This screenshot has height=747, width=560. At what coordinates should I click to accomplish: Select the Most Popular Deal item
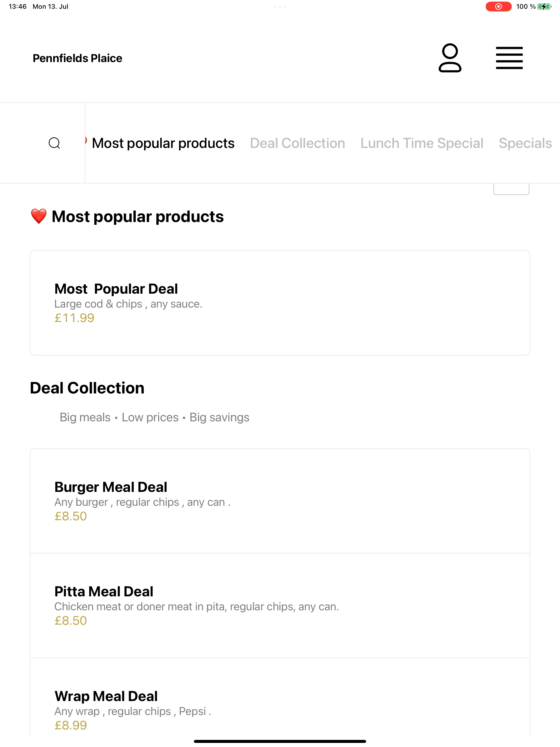tap(280, 303)
